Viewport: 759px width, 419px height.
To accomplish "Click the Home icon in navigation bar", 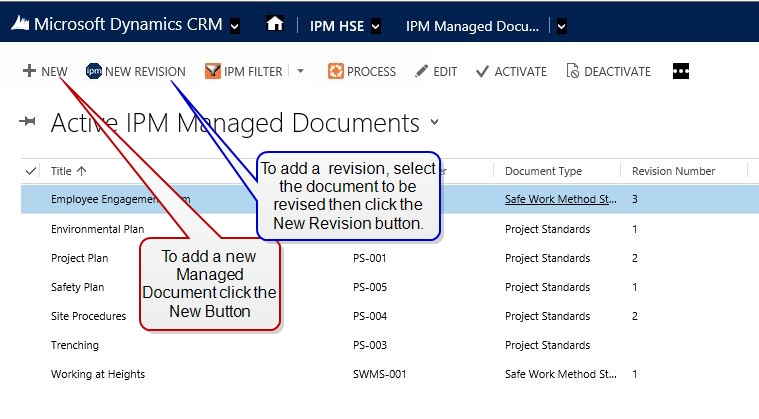I will 275,24.
